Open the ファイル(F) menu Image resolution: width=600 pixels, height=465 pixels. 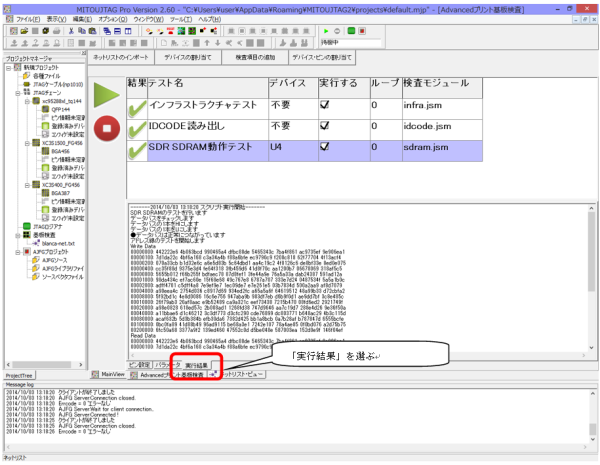(28, 19)
